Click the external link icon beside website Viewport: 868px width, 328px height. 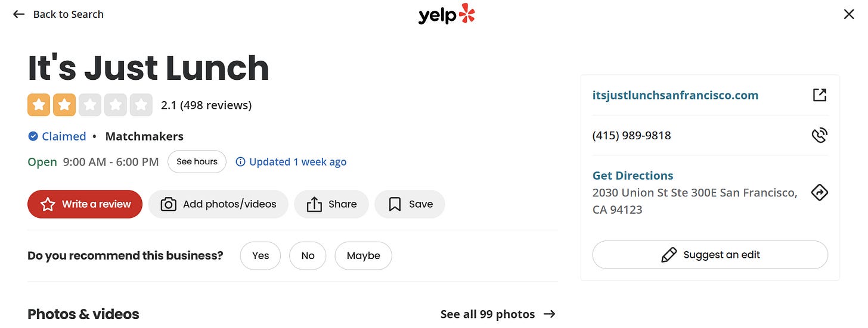click(x=820, y=95)
